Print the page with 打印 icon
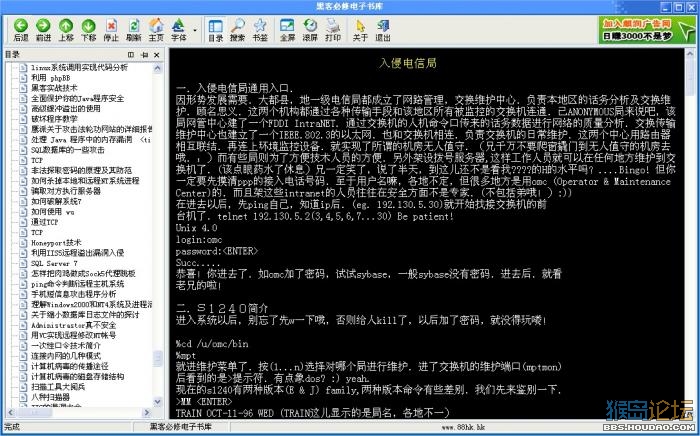 (333, 30)
